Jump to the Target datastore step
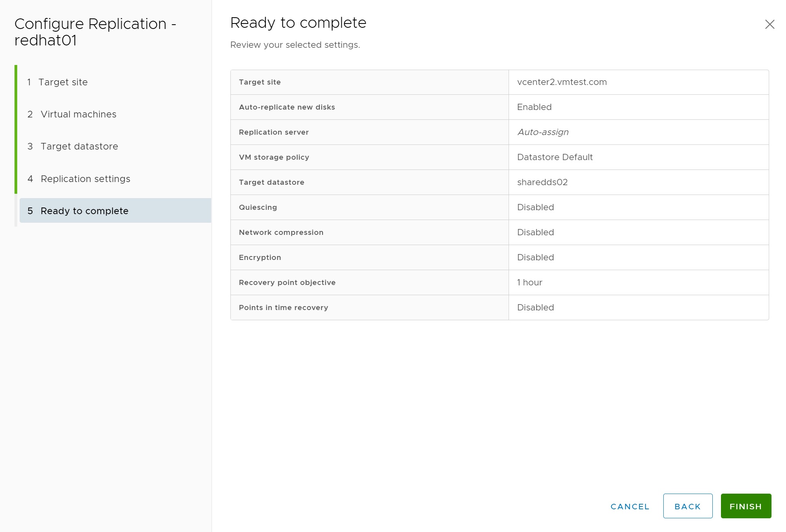 click(79, 146)
